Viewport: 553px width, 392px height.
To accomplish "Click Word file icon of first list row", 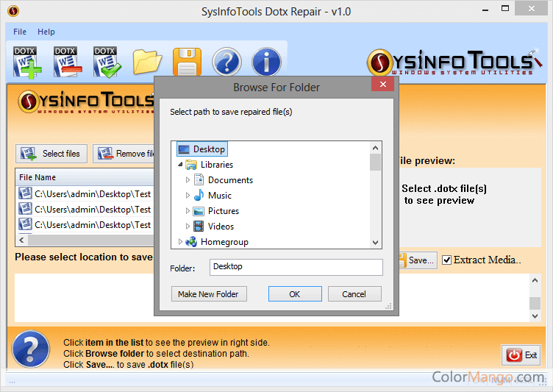I will [x=26, y=193].
